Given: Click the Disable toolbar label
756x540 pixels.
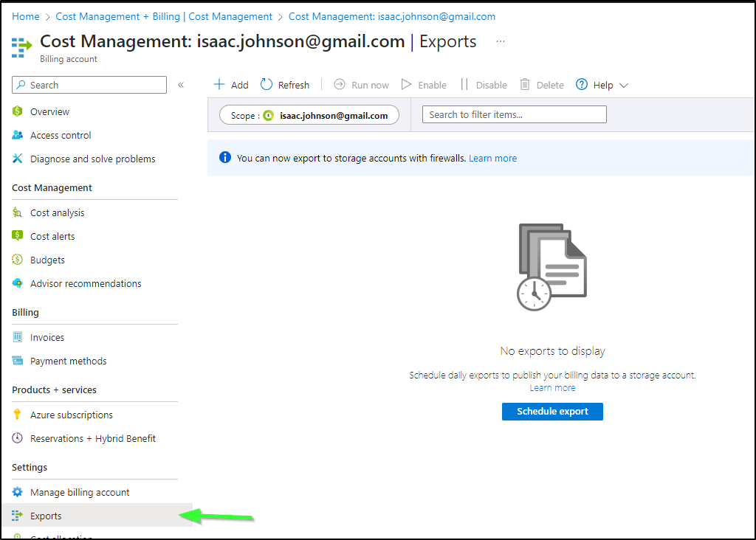Looking at the screenshot, I should [491, 86].
